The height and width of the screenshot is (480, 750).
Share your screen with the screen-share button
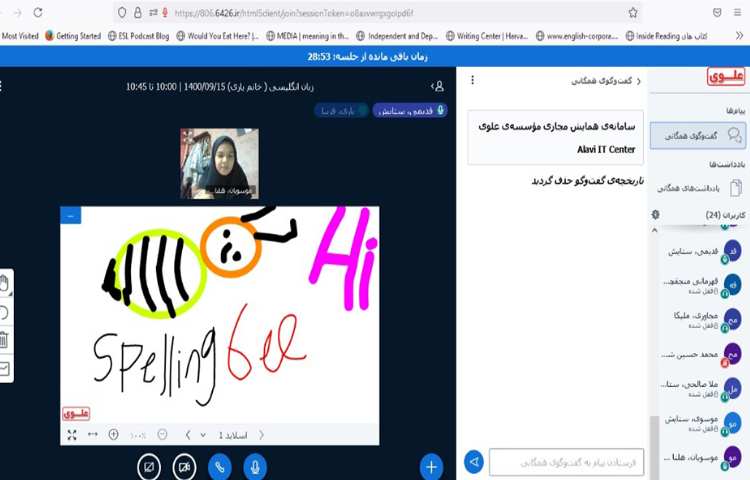pos(149,467)
